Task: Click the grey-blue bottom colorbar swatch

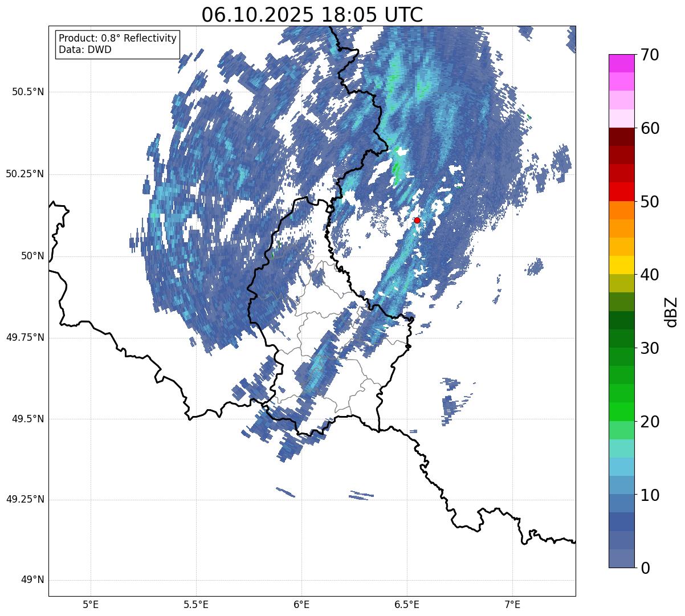Action: (621, 558)
